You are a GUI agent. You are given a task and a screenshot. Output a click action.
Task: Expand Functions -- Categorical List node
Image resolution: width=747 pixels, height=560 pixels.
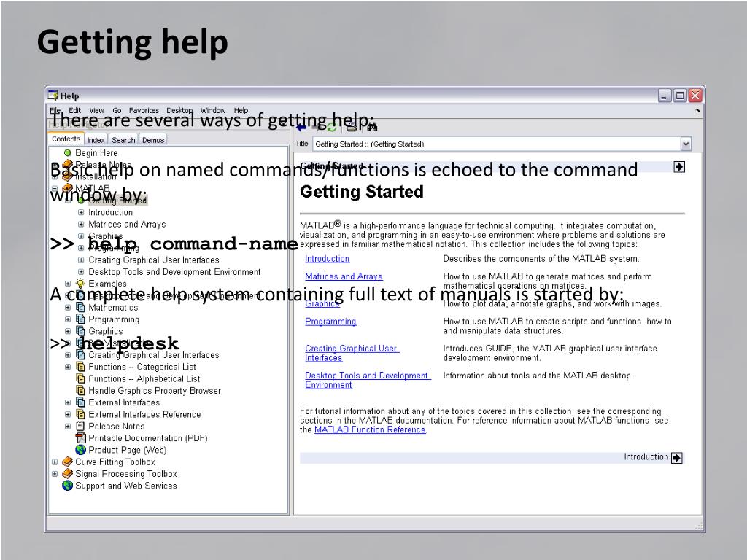68,367
